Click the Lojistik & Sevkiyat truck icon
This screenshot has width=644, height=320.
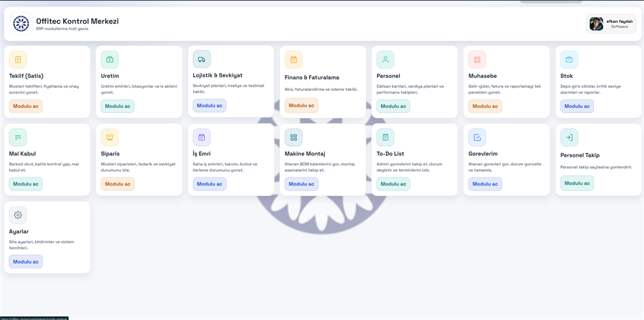202,59
